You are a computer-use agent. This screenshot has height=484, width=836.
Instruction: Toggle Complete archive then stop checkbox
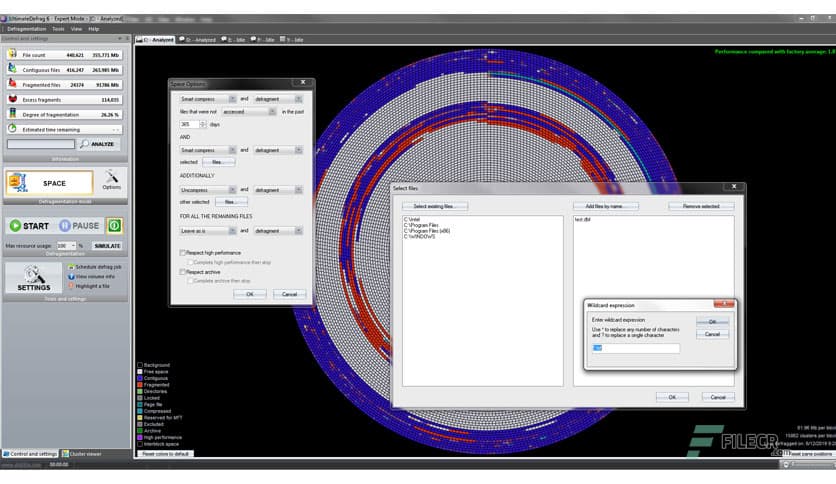tap(190, 281)
